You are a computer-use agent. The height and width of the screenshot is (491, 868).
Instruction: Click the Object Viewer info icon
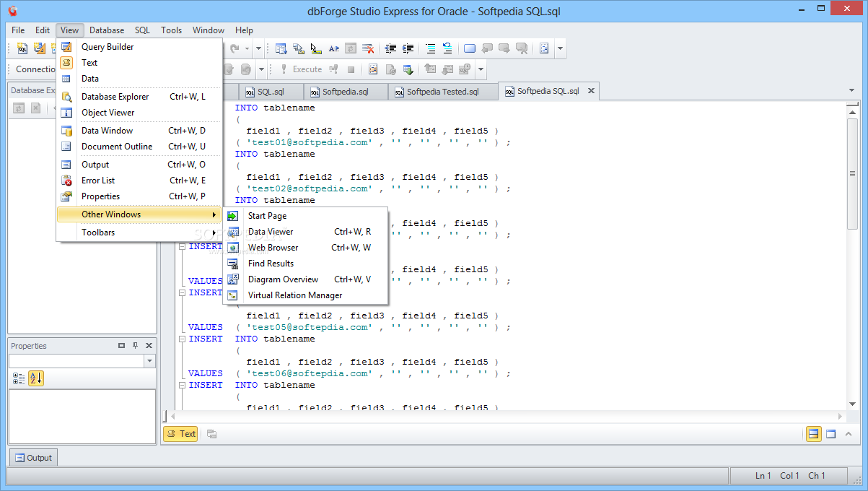click(66, 113)
